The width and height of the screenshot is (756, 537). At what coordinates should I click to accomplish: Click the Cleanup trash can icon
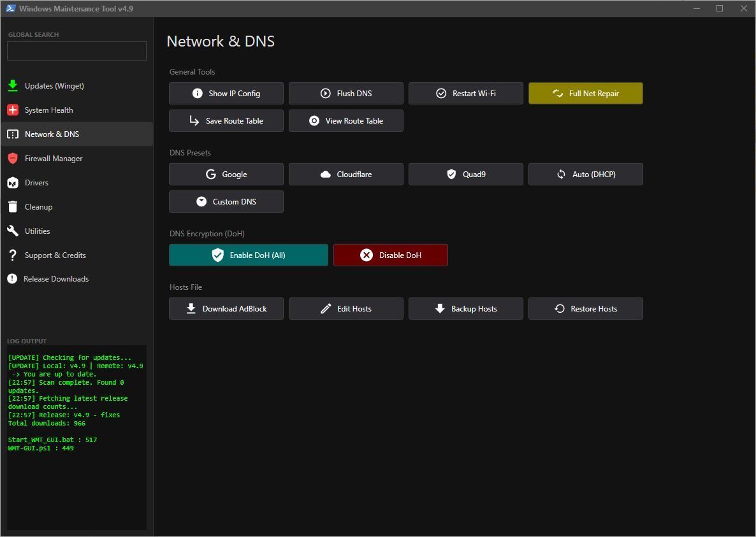tap(13, 207)
